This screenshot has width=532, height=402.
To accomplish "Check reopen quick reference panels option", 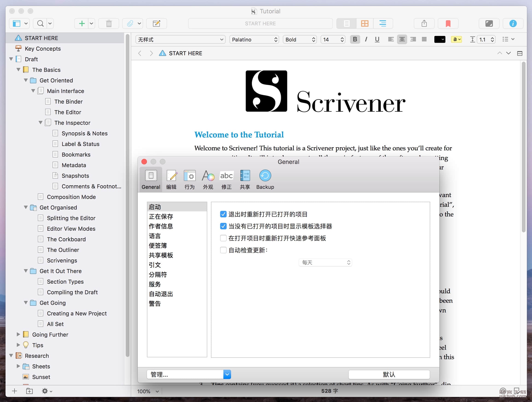I will coord(223,238).
